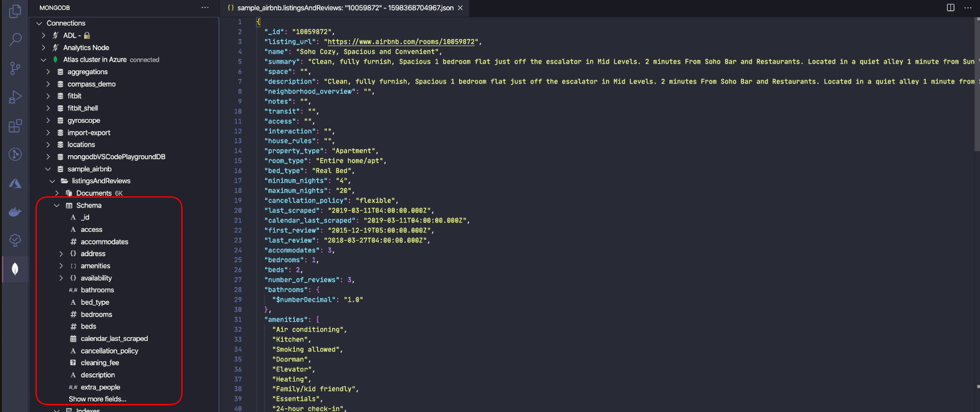
Task: Expand the address schema field
Action: [61, 254]
